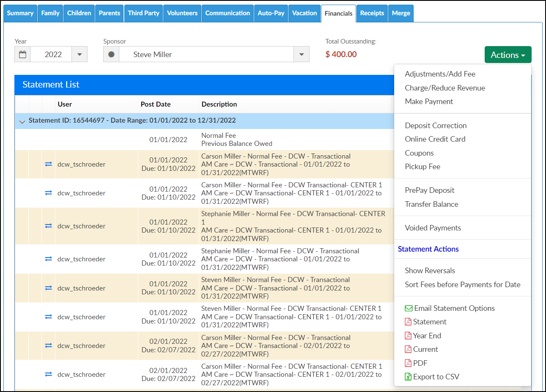This screenshot has height=392, width=546.
Task: Click Normal Fee Previous Balance Owed description
Action: click(x=237, y=140)
